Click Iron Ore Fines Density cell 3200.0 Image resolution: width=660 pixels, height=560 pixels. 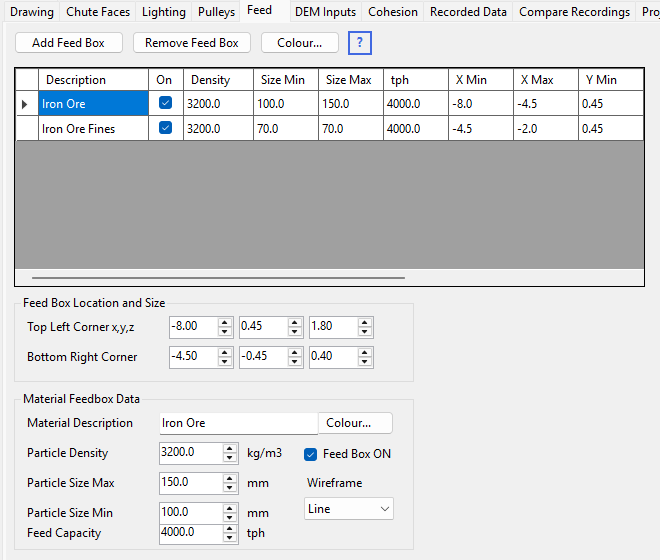(218, 128)
